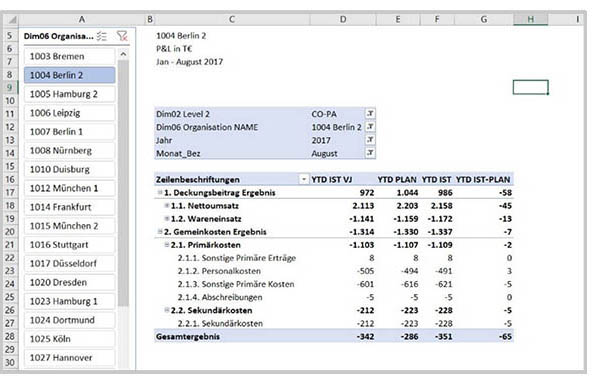
Task: Expand 1.2. Wareneinsatz row
Action: tap(167, 219)
